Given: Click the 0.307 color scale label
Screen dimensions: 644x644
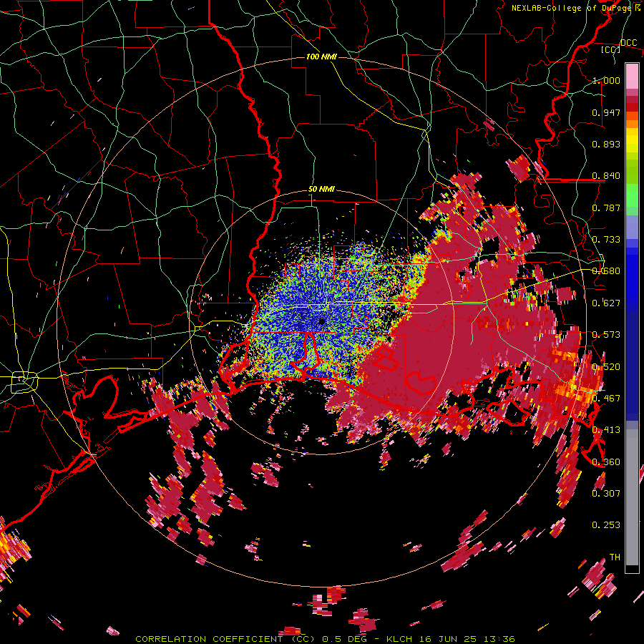Looking at the screenshot, I should [606, 494].
